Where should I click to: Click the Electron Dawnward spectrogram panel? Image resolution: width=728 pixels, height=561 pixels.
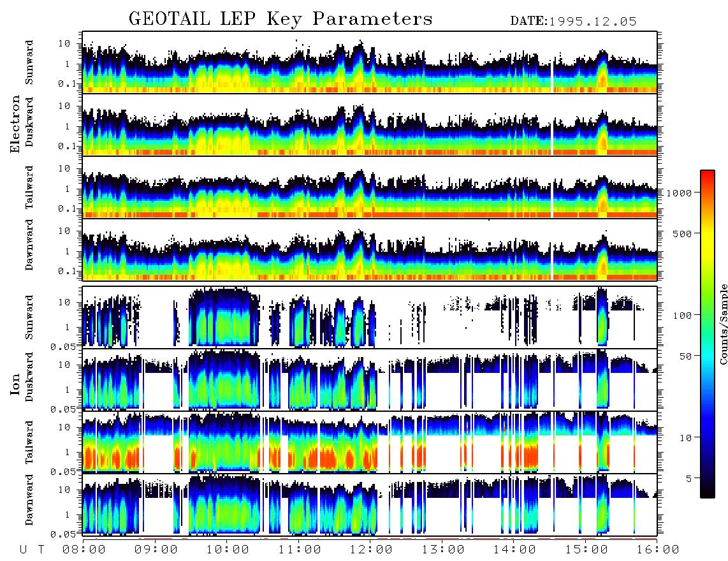coord(370,249)
